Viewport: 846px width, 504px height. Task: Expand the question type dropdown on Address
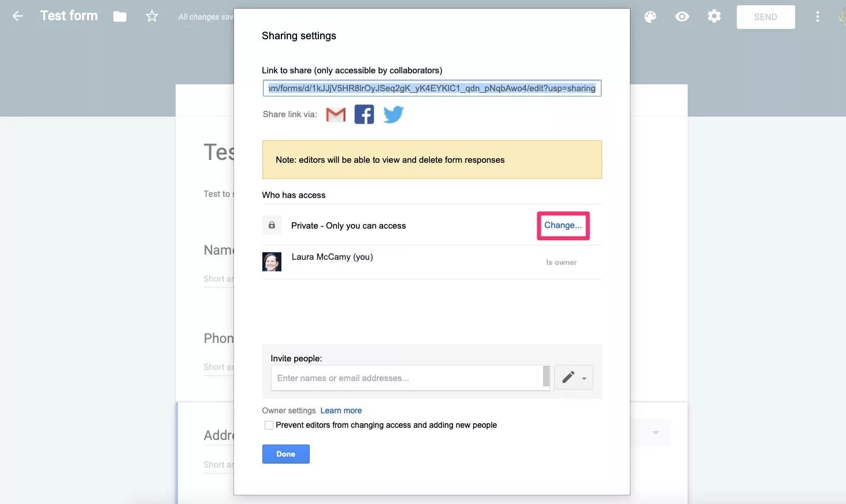(655, 432)
